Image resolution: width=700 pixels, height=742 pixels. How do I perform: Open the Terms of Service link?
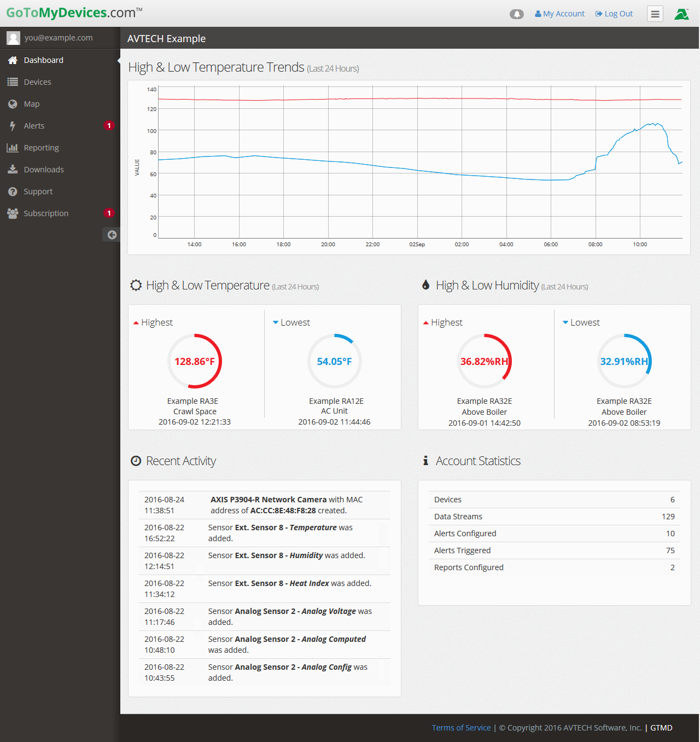tap(461, 728)
